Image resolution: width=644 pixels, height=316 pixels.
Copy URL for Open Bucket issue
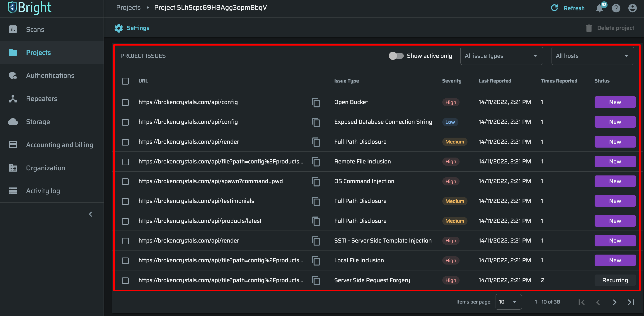pyautogui.click(x=316, y=102)
